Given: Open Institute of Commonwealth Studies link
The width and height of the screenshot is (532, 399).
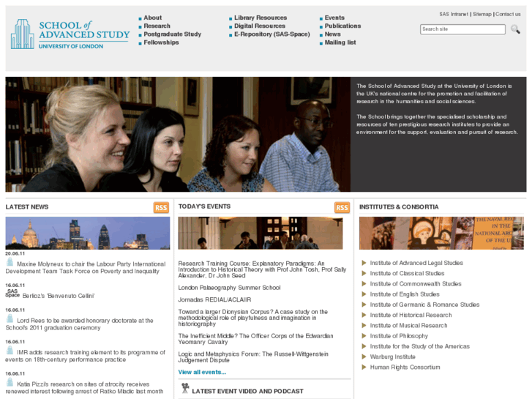Looking at the screenshot, I should (416, 284).
